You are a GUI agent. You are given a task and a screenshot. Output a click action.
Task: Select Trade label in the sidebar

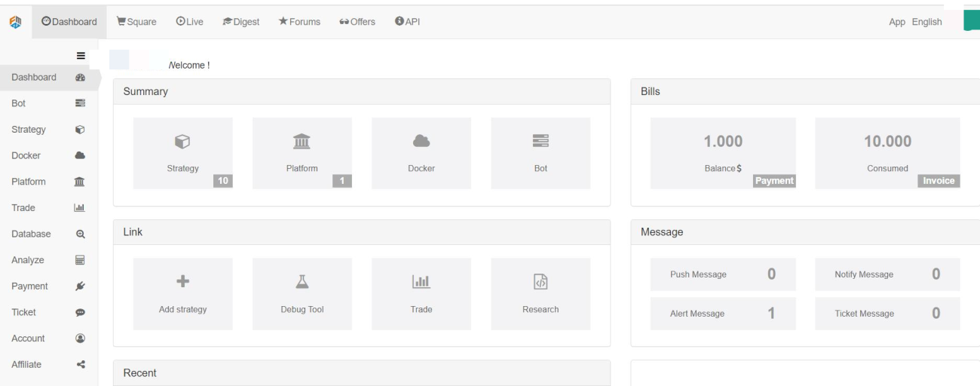tap(23, 208)
